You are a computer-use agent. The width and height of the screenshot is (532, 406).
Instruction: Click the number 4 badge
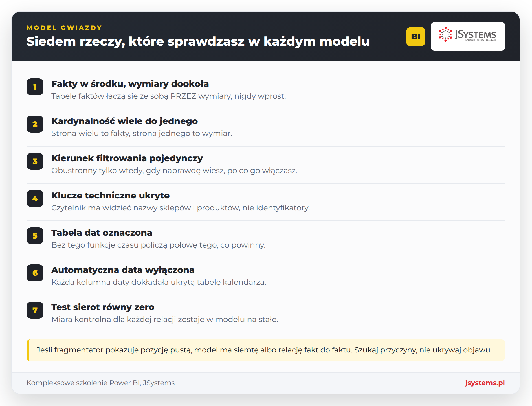(x=35, y=198)
